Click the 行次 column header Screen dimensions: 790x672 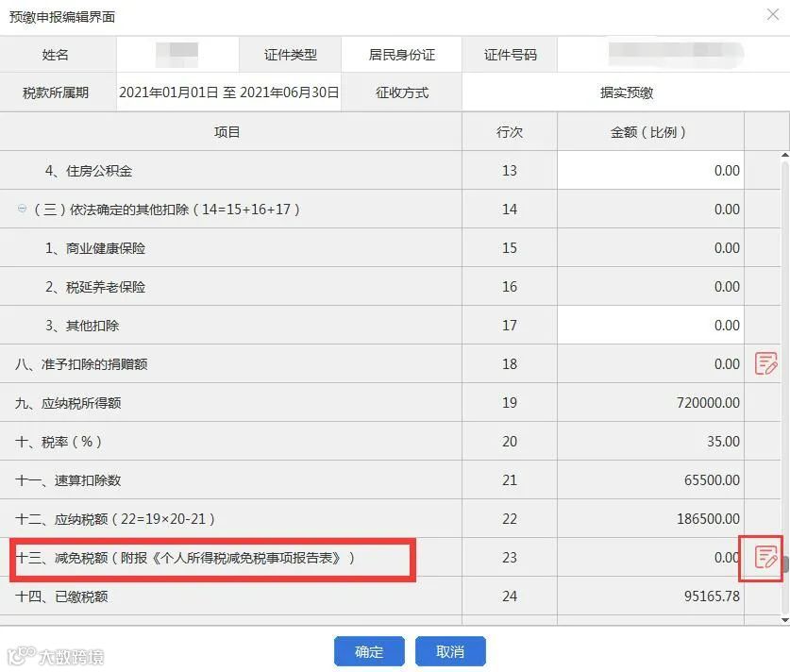coord(510,132)
